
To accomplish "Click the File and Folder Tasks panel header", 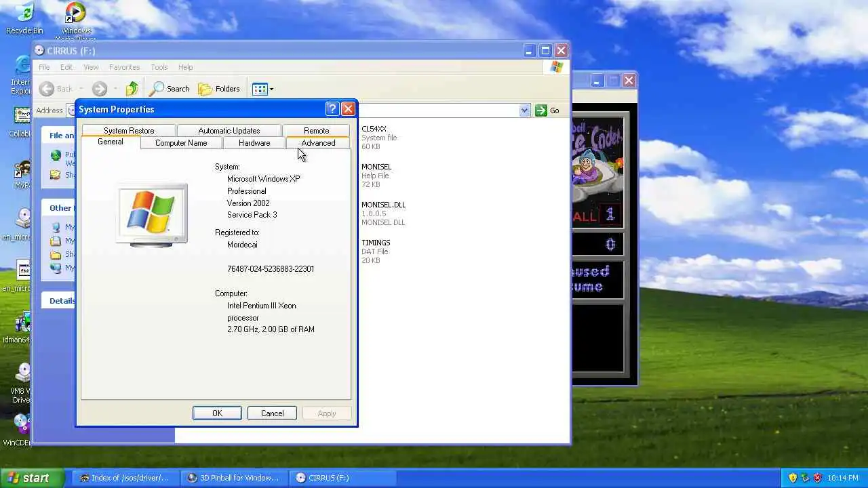I will coord(58,136).
